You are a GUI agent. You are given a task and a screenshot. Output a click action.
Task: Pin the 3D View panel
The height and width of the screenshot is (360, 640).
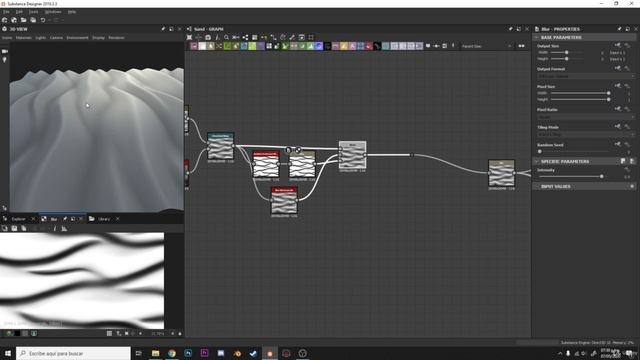pyautogui.click(x=163, y=29)
